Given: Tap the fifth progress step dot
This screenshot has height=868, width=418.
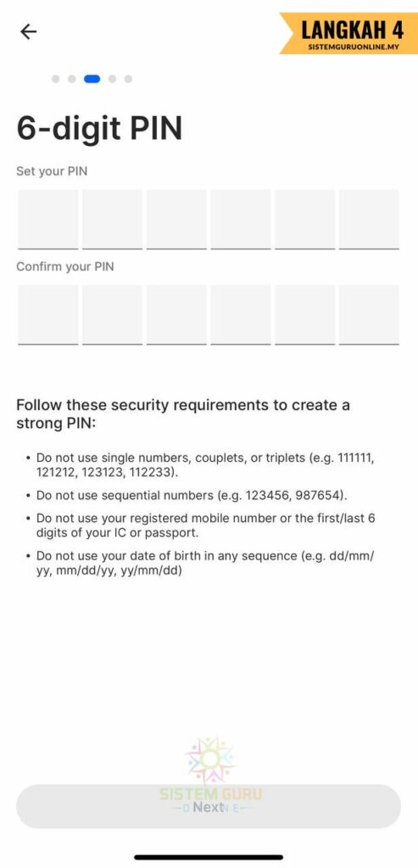Looking at the screenshot, I should (128, 79).
